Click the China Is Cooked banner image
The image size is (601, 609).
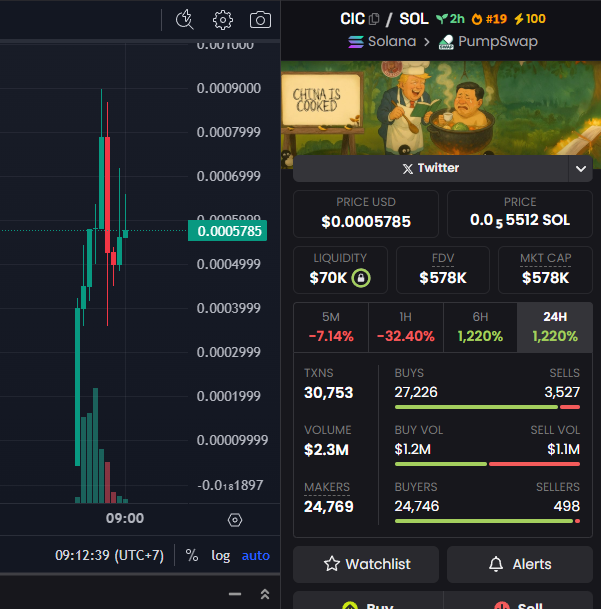[x=441, y=108]
